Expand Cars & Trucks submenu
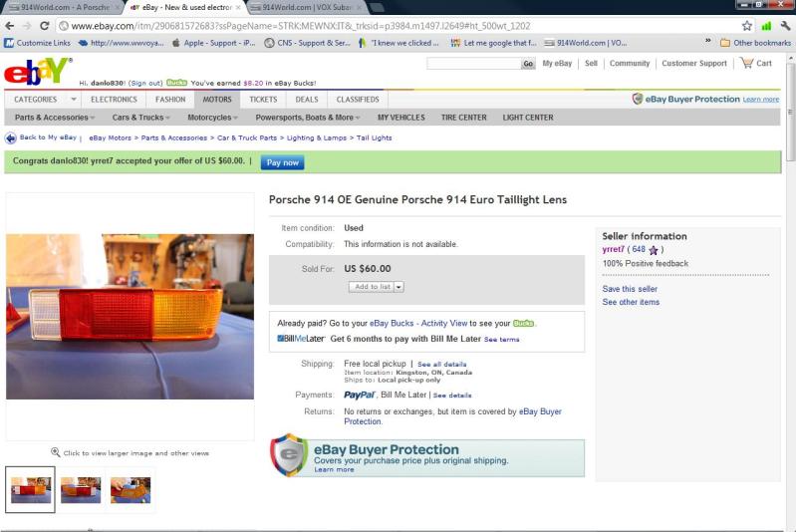The image size is (796, 532). (x=140, y=118)
